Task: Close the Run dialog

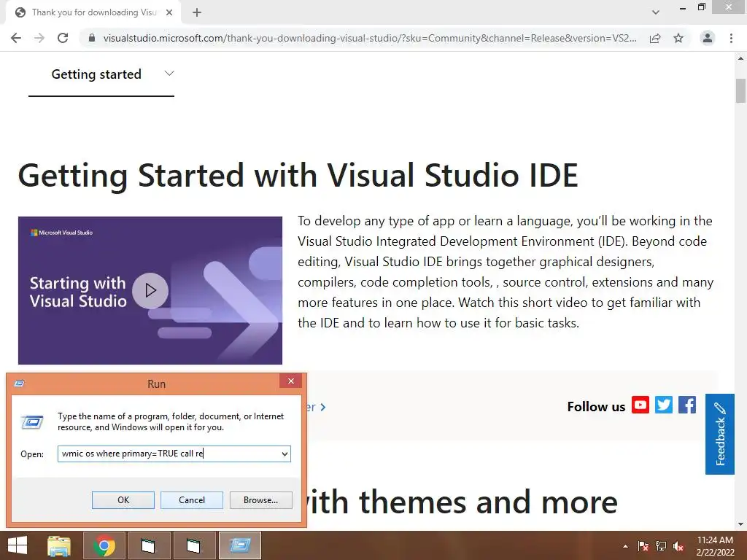Action: coord(290,381)
